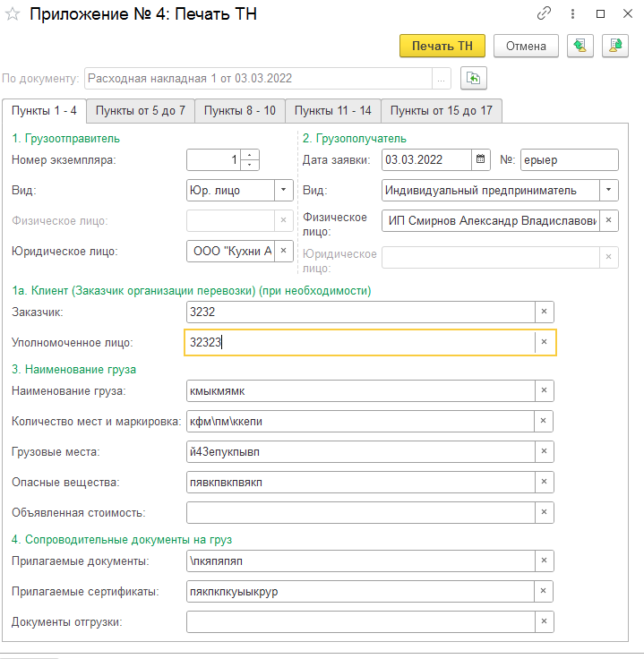Maximize the form window
This screenshot has height=659, width=644.
point(600,13)
